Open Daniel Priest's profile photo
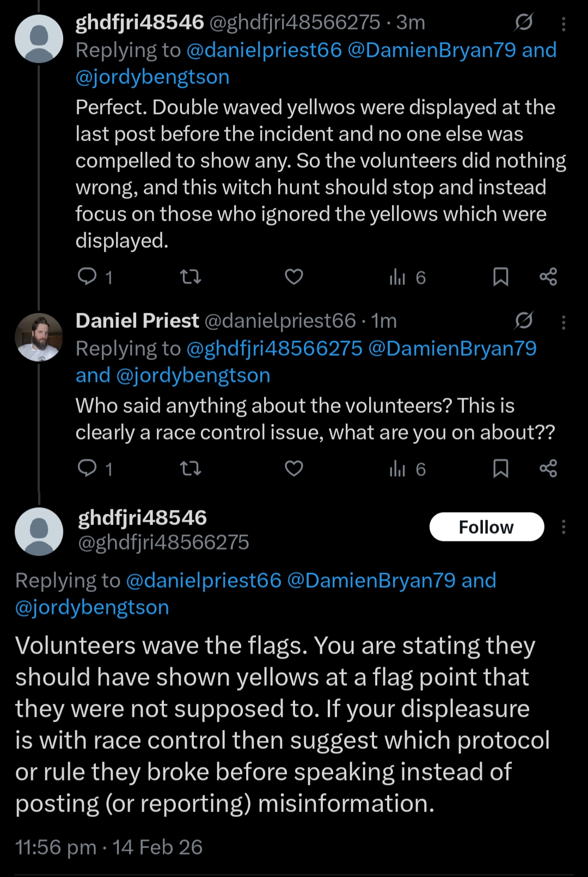The height and width of the screenshot is (877, 588). (39, 337)
